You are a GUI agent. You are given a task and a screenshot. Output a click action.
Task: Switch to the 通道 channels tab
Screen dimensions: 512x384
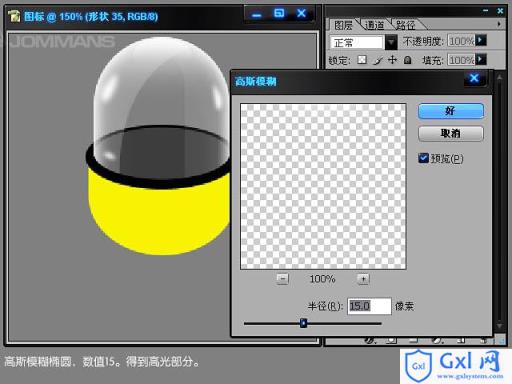click(374, 25)
